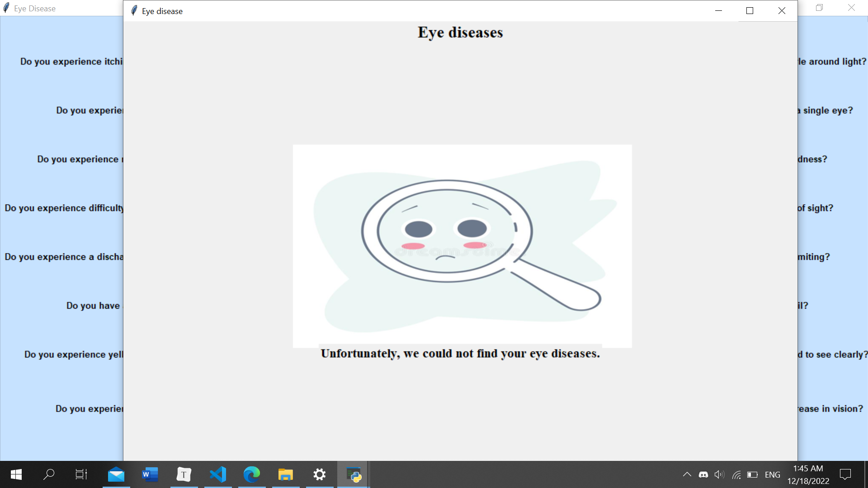Screen dimensions: 868x488
Task: Click ENG language indicator
Action: pyautogui.click(x=772, y=474)
